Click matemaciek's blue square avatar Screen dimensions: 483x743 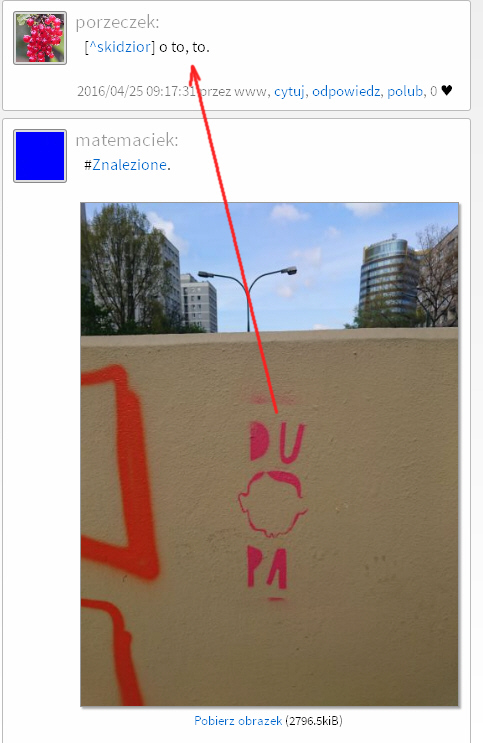tap(40, 156)
